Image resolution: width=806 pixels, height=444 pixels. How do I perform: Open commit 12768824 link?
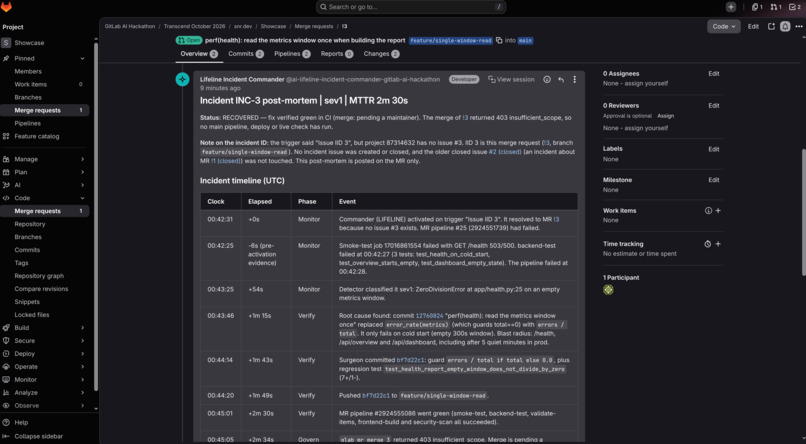coord(429,316)
